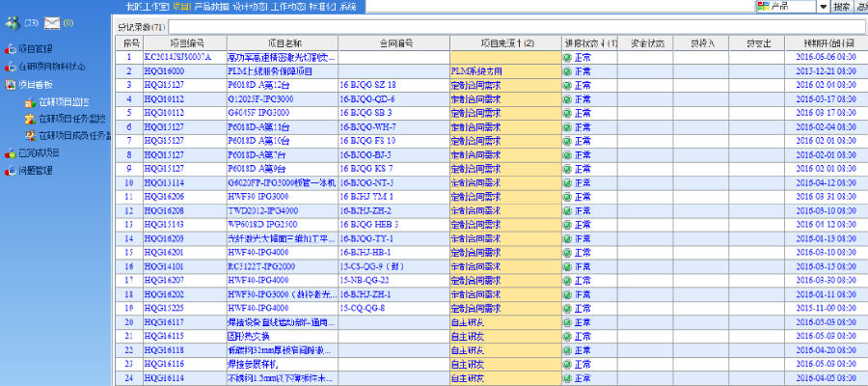Open project PLM上线服务保障项目
The height and width of the screenshot is (386, 868).
tap(271, 71)
